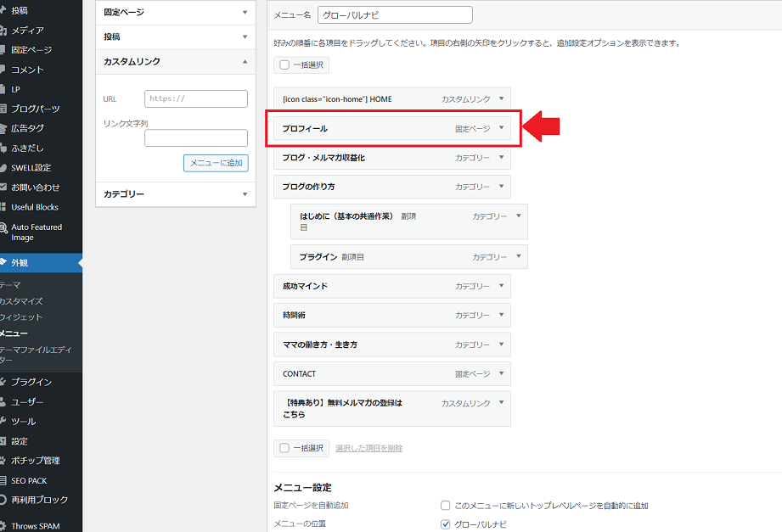Click the 固定ページ icon in the admin sidebar

click(x=3, y=50)
